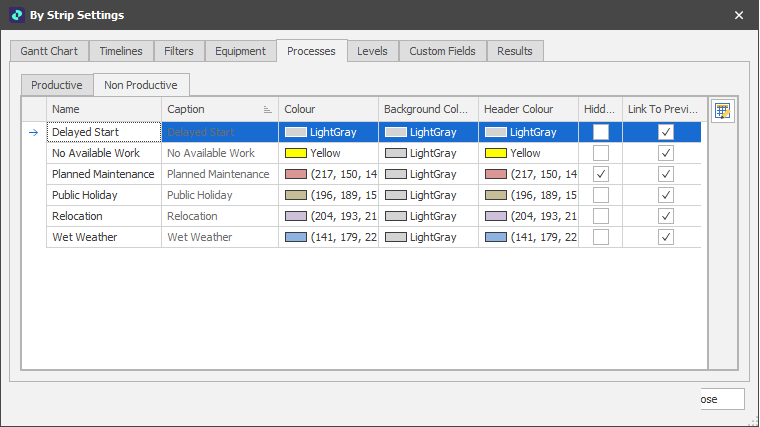This screenshot has width=760, height=427.
Task: Open the Equipment tab
Action: click(240, 51)
